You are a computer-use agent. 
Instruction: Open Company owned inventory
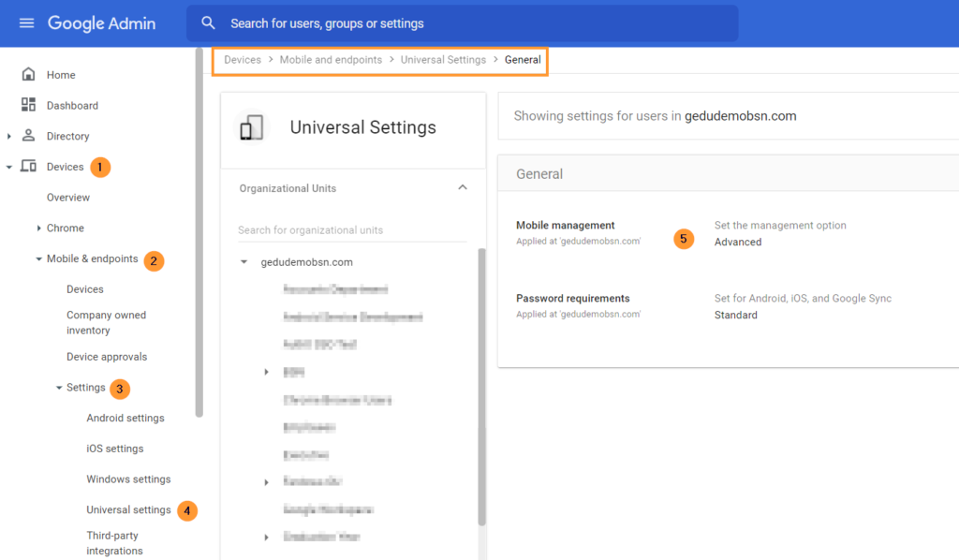[107, 322]
